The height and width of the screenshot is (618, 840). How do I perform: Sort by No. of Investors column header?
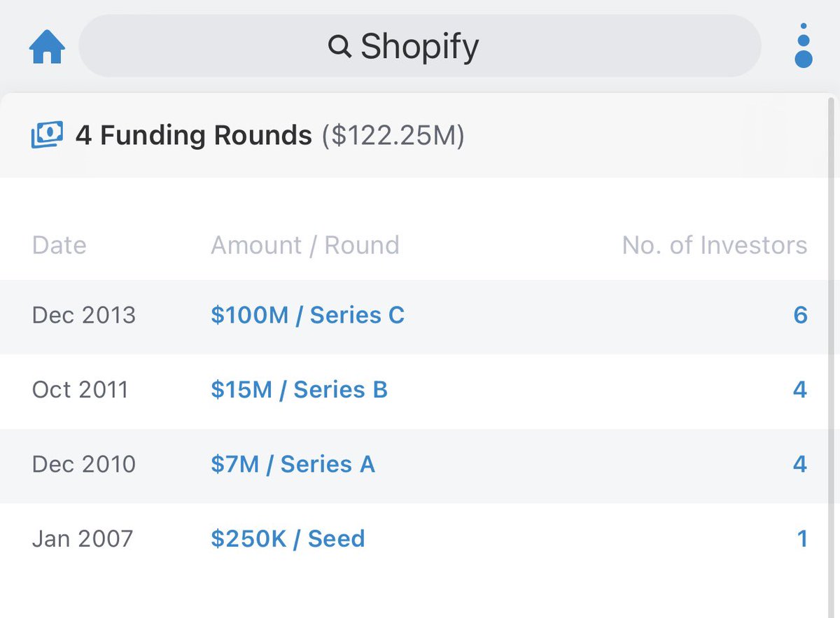[714, 246]
